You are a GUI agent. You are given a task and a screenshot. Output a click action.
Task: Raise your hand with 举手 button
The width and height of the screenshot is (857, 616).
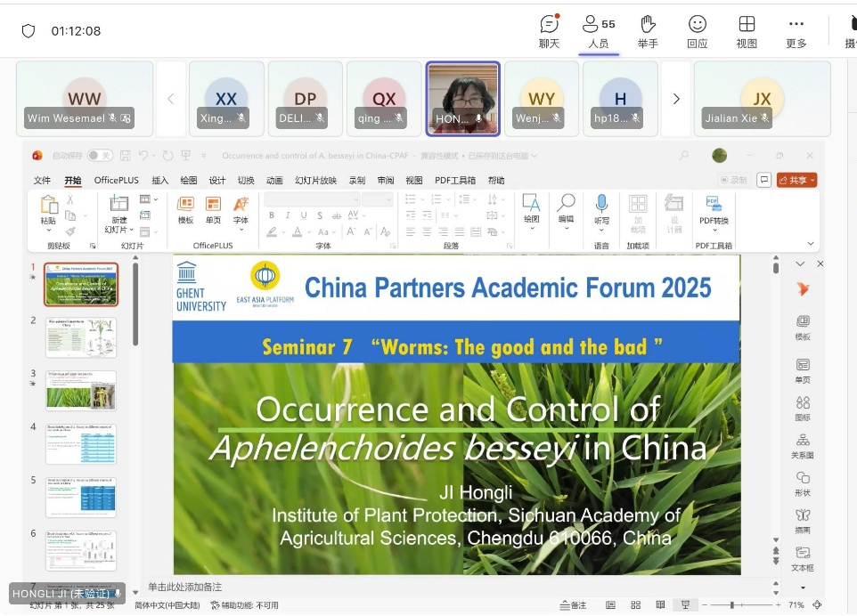(x=648, y=30)
